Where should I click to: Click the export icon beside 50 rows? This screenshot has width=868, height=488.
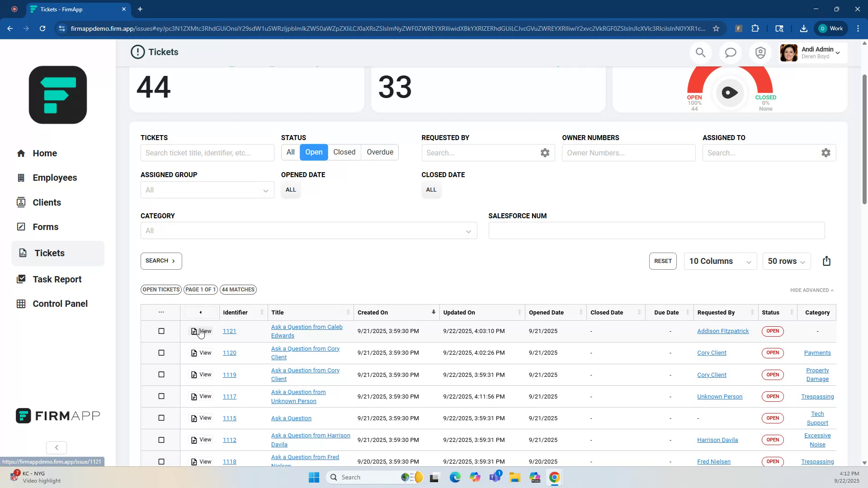(x=826, y=261)
